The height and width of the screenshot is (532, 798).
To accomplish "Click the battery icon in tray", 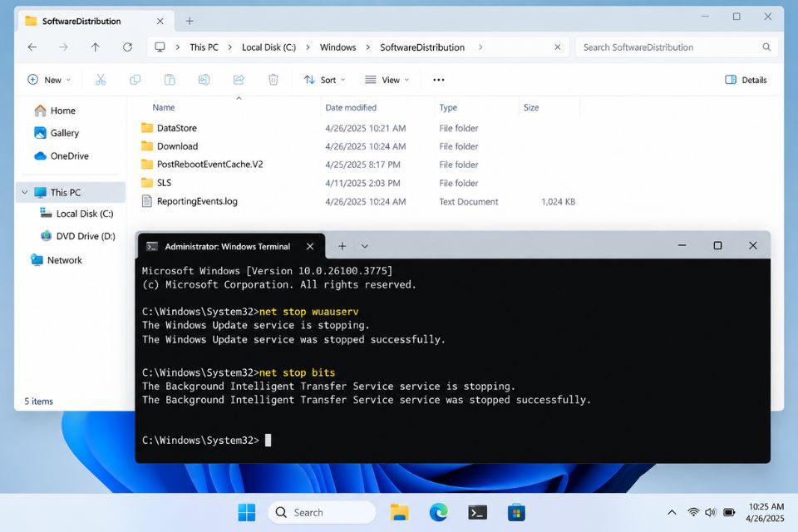I will pyautogui.click(x=729, y=513).
